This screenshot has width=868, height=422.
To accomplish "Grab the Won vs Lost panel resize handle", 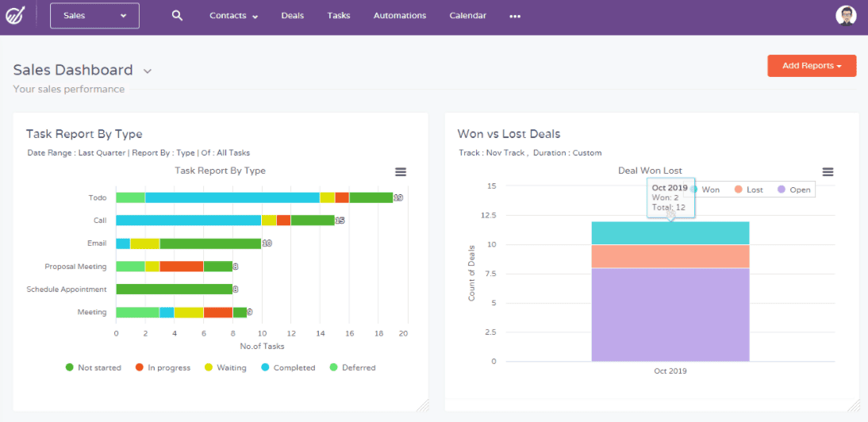I will coord(853,405).
